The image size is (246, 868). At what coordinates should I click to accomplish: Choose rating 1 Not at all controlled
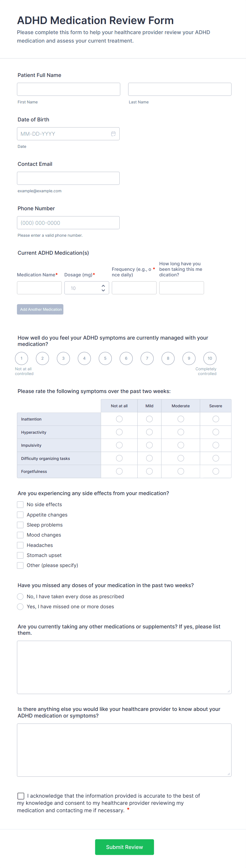coord(22,358)
